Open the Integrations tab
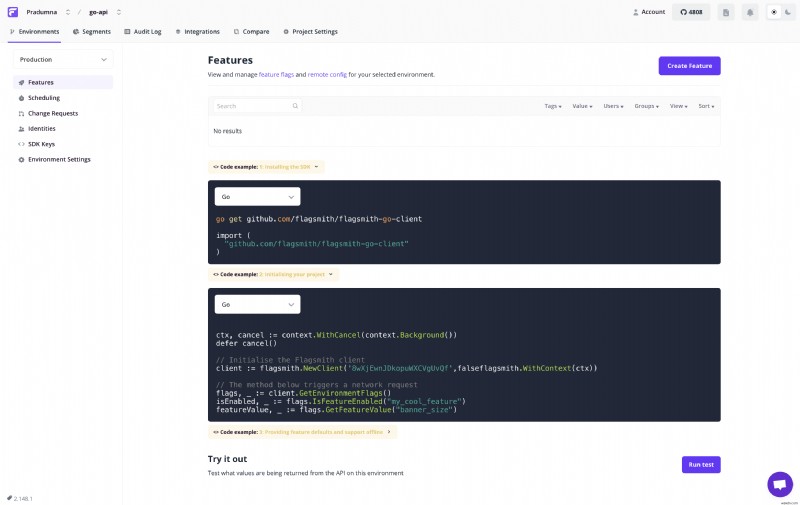The width and height of the screenshot is (800, 505). 197,32
